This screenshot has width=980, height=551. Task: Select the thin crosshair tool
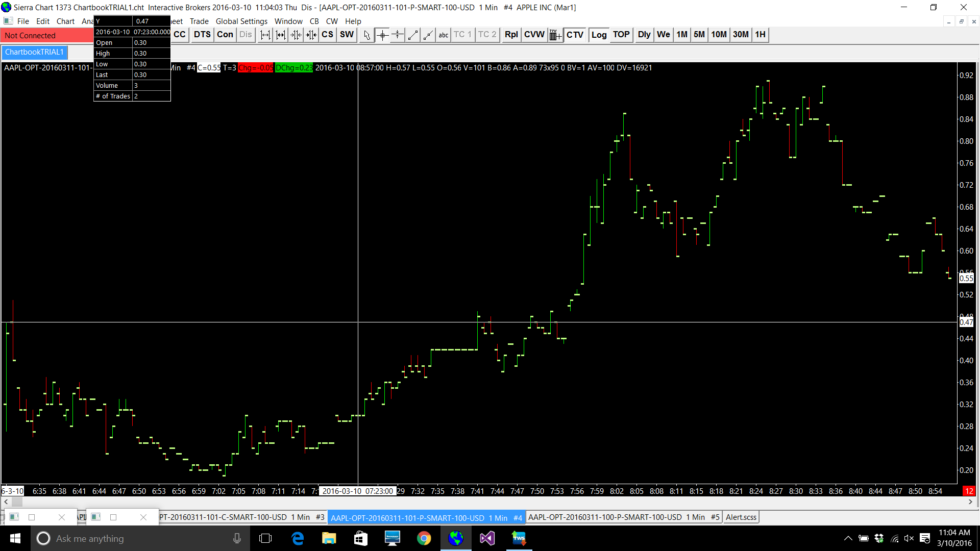[398, 35]
